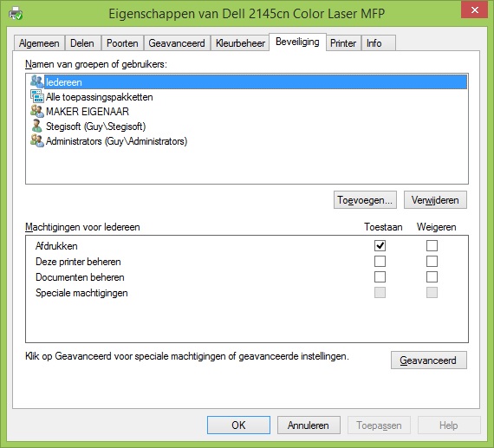Open the Kleurbeheer tab
This screenshot has width=494, height=448.
tap(240, 43)
